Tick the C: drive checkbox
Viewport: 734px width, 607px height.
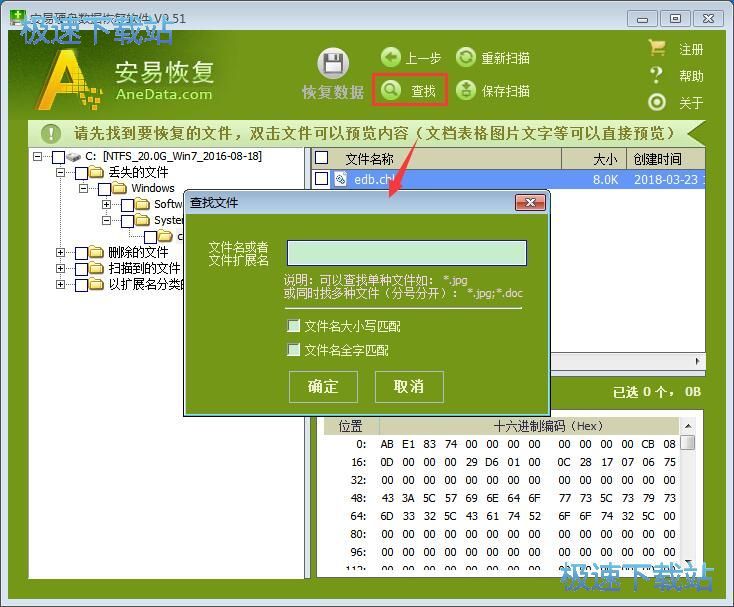58,157
